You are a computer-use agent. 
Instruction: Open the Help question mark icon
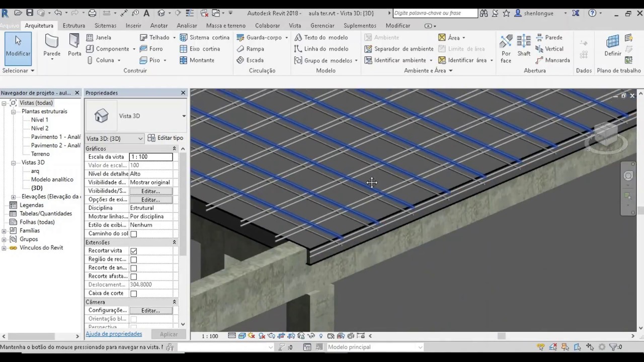point(592,13)
